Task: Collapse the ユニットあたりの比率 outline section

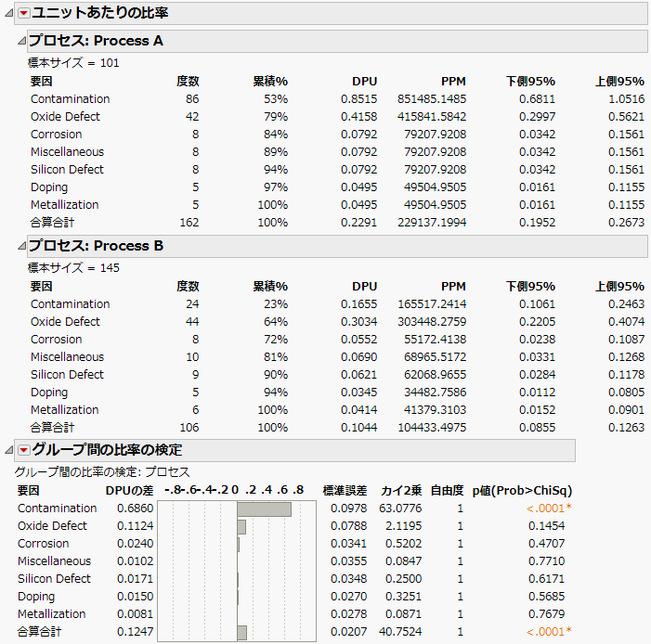Action: coord(8,13)
